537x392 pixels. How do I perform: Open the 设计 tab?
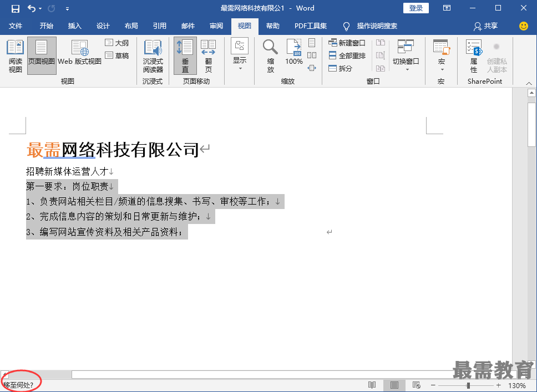(x=103, y=26)
